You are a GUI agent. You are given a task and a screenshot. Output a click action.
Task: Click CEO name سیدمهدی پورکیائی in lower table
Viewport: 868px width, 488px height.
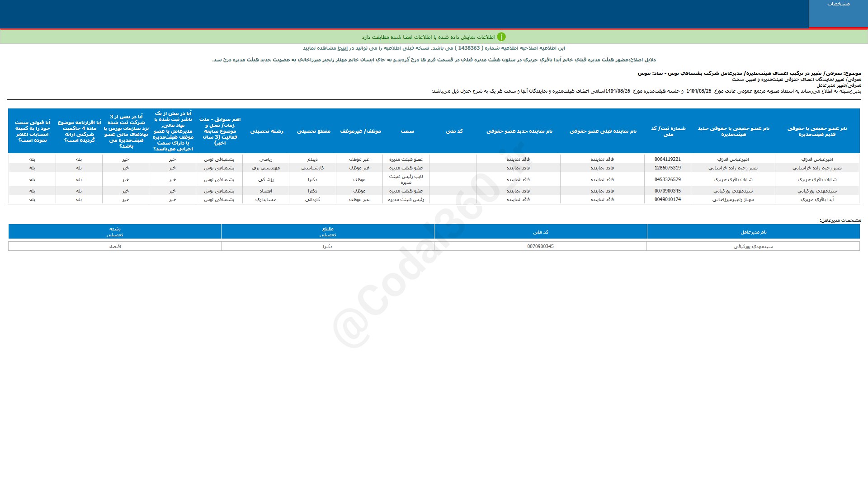(753, 247)
